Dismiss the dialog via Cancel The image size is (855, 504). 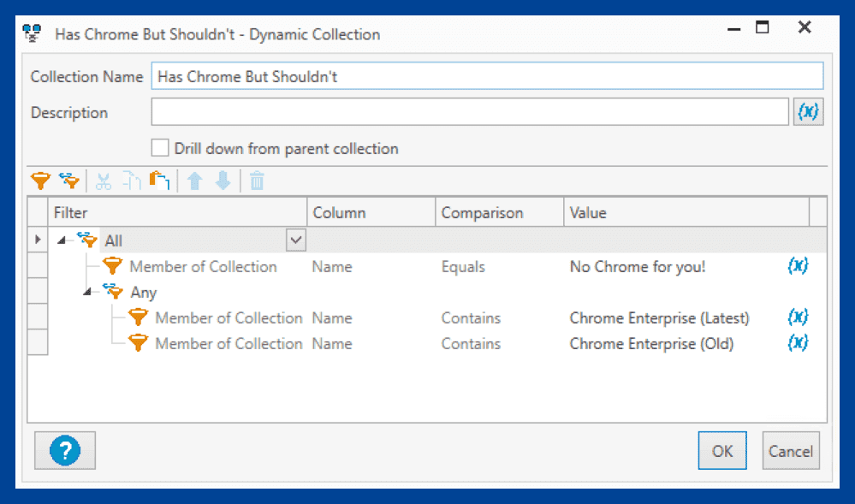tap(789, 450)
